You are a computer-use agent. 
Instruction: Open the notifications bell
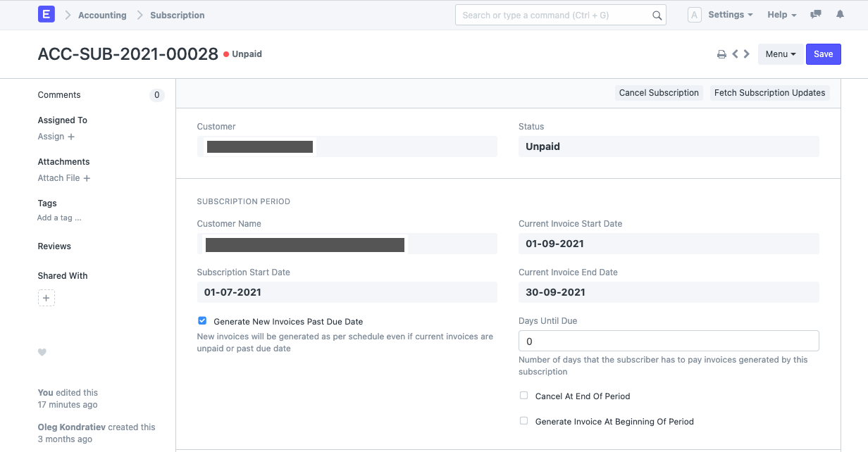(x=840, y=14)
